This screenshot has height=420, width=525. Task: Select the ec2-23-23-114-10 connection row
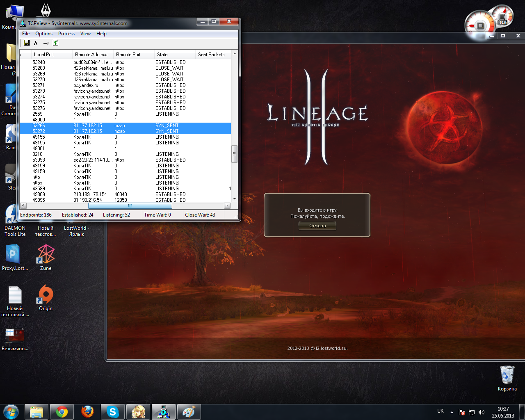click(x=125, y=160)
